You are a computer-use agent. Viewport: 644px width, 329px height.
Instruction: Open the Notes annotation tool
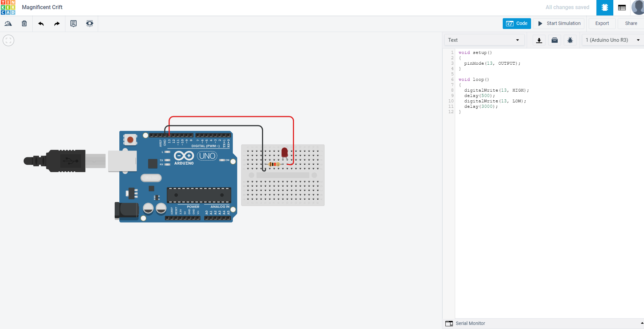click(x=73, y=24)
